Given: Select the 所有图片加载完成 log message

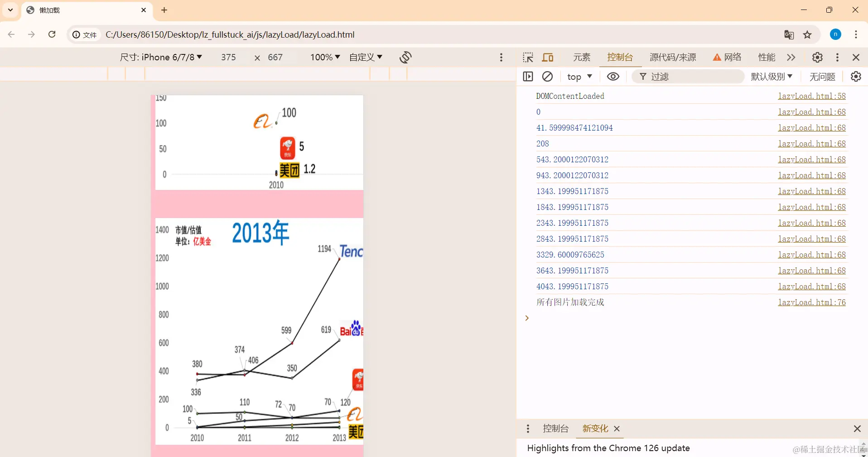Looking at the screenshot, I should 570,302.
